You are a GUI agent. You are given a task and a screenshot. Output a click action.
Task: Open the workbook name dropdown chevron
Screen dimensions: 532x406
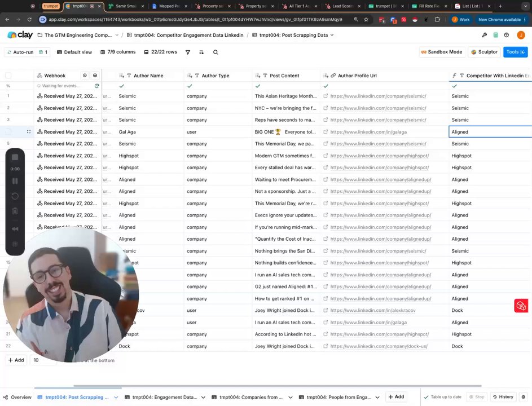point(117,35)
